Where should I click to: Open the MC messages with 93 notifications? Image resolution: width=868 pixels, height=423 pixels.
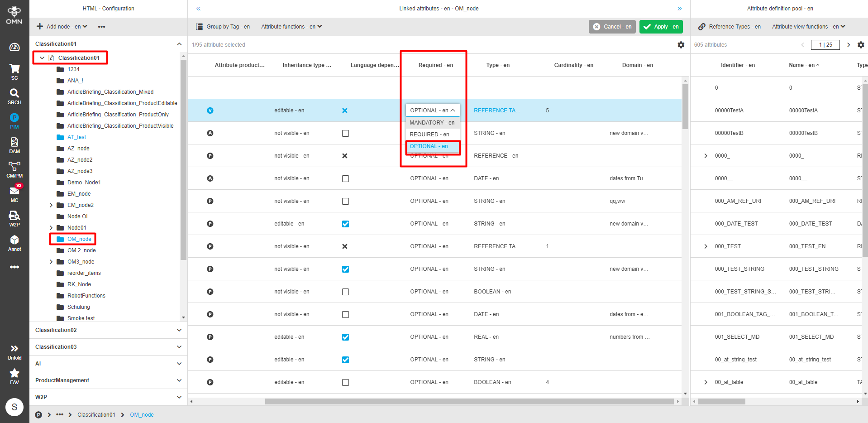click(14, 192)
